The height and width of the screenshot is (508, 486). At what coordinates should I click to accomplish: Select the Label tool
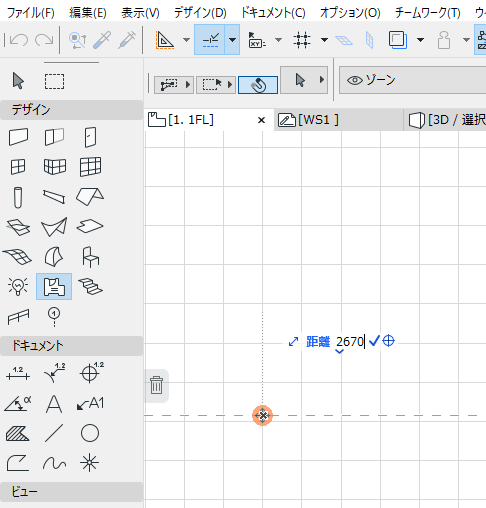[x=90, y=404]
